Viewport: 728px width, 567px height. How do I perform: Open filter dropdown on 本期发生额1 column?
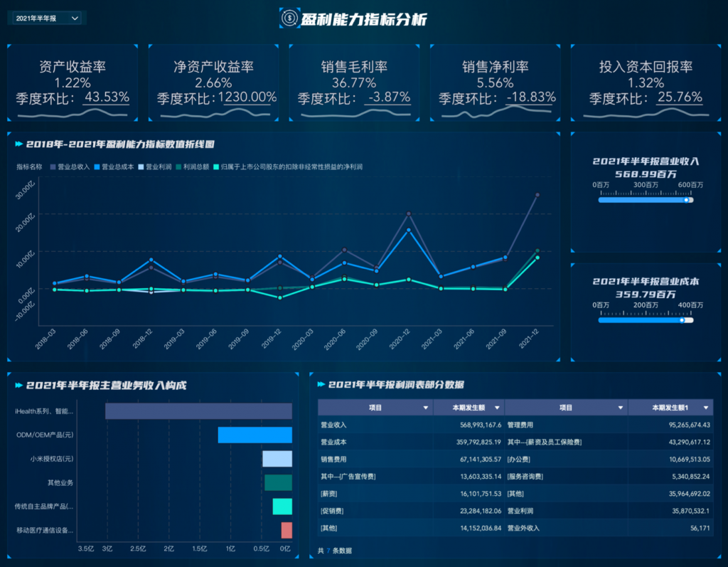tap(706, 408)
